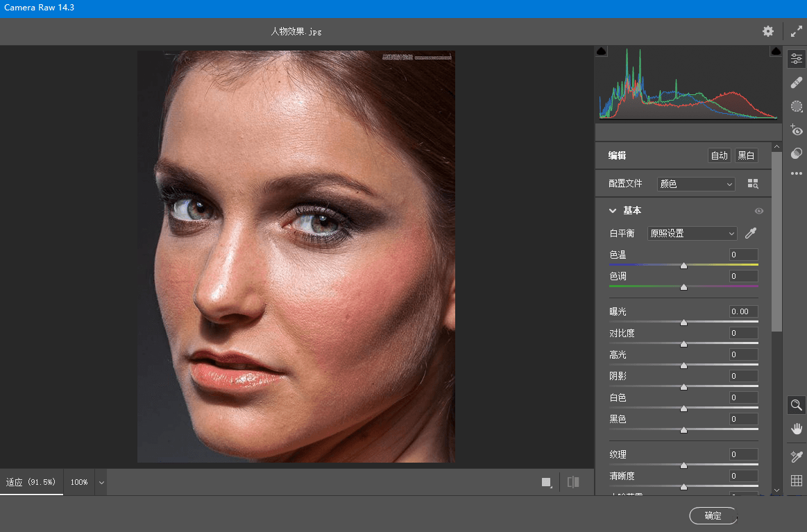Select the Zoom tool magnifier
Screen dimensions: 807x532
click(796, 404)
